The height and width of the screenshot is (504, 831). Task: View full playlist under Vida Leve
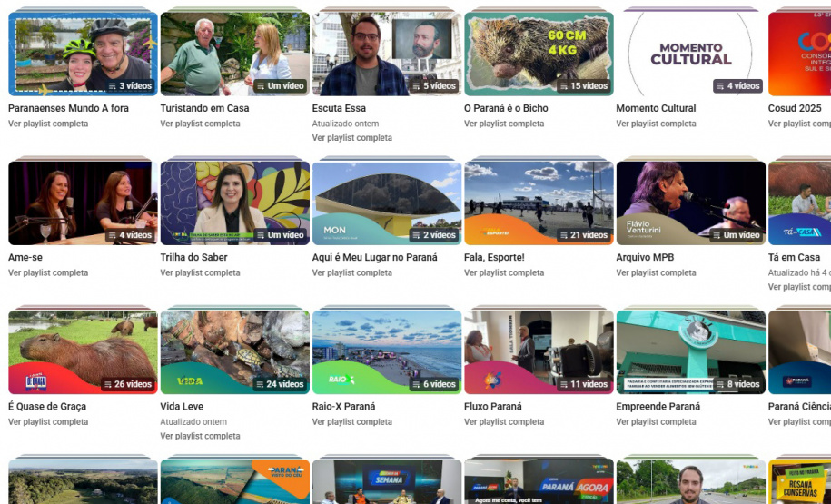pos(201,436)
